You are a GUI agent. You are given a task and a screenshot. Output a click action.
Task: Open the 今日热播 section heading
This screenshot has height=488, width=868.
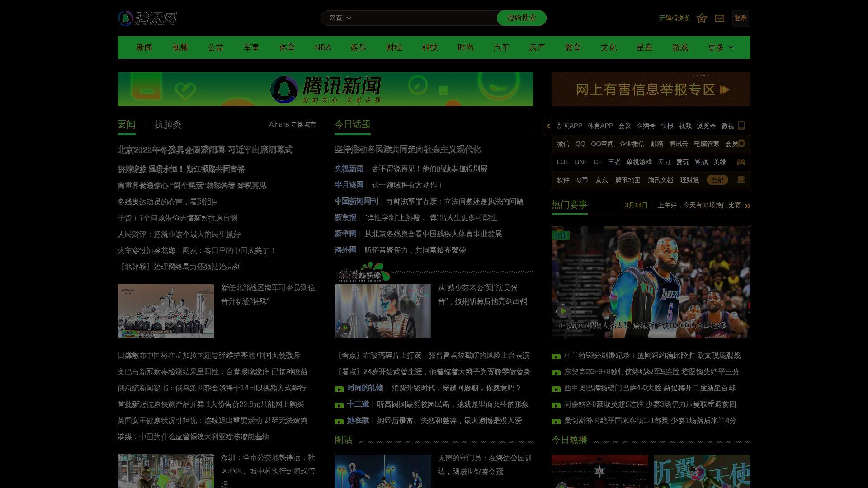click(x=569, y=440)
